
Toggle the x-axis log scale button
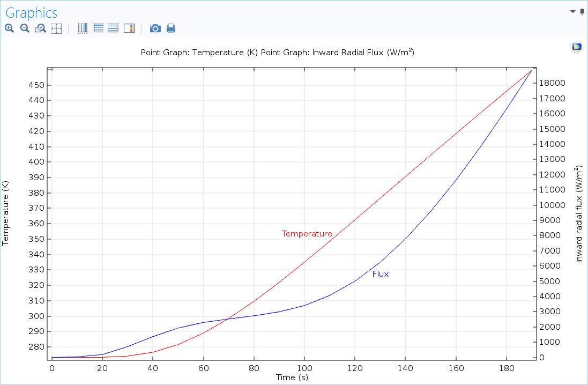click(83, 28)
